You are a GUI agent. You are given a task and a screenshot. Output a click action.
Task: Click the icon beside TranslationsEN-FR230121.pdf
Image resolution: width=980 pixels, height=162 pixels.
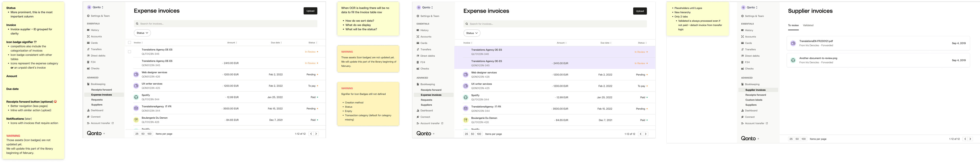(793, 43)
